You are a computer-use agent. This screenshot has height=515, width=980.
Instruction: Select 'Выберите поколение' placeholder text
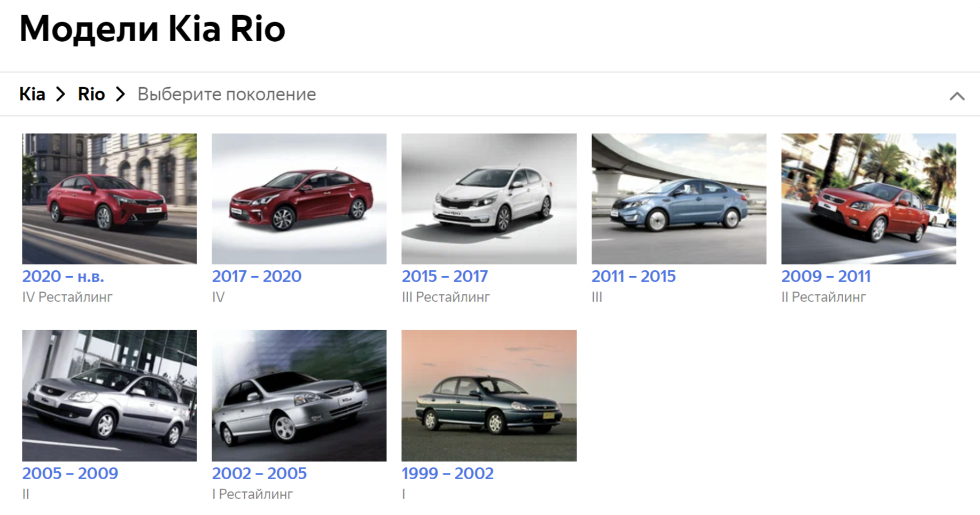227,95
